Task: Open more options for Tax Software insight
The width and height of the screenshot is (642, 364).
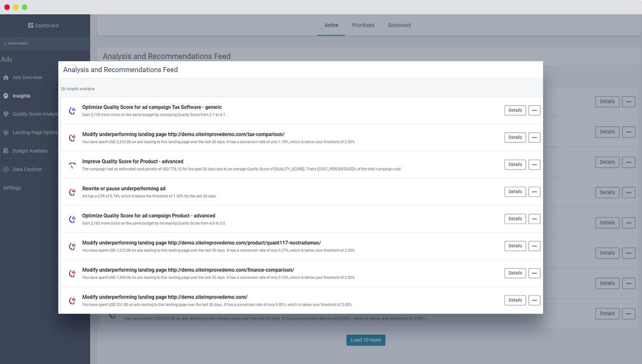Action: (x=534, y=110)
